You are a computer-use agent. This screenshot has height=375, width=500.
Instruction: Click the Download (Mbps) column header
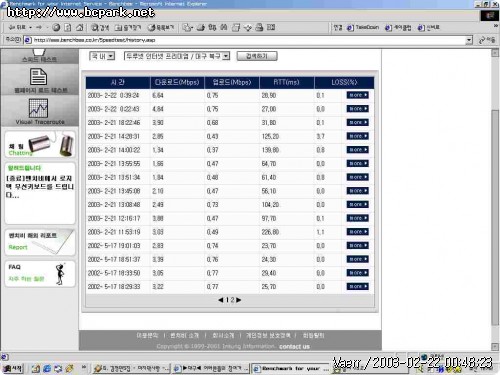(x=177, y=82)
